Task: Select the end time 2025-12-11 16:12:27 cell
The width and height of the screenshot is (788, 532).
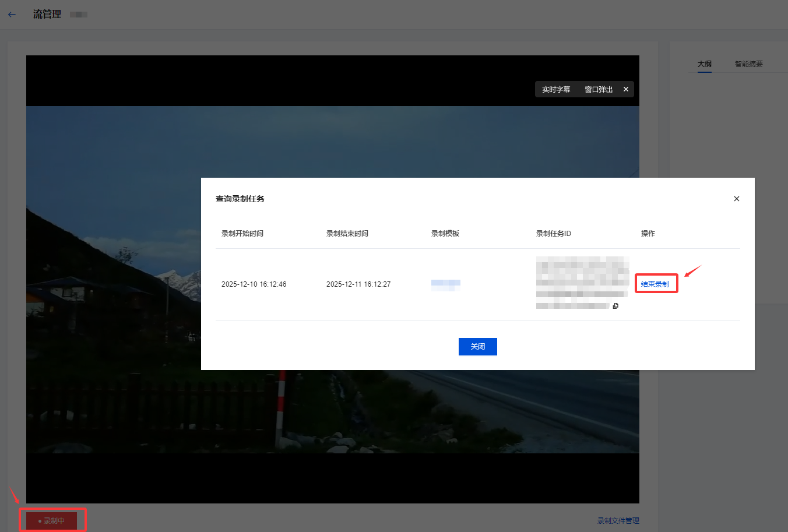Action: tap(358, 284)
